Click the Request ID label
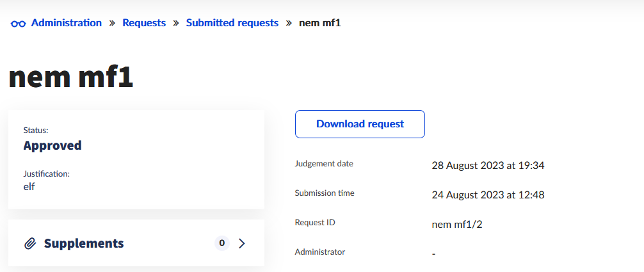 point(315,223)
